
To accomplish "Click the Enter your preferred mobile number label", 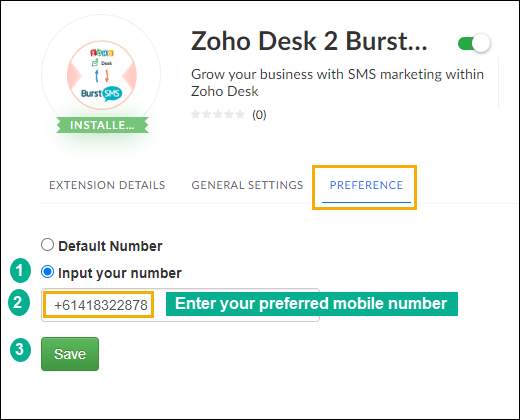I will pyautogui.click(x=312, y=304).
